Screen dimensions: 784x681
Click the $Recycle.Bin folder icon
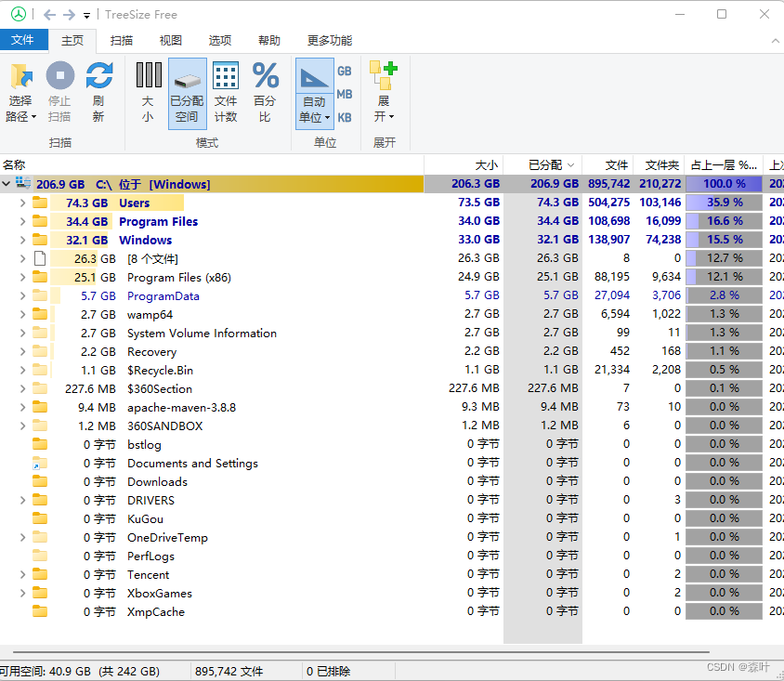pyautogui.click(x=40, y=370)
